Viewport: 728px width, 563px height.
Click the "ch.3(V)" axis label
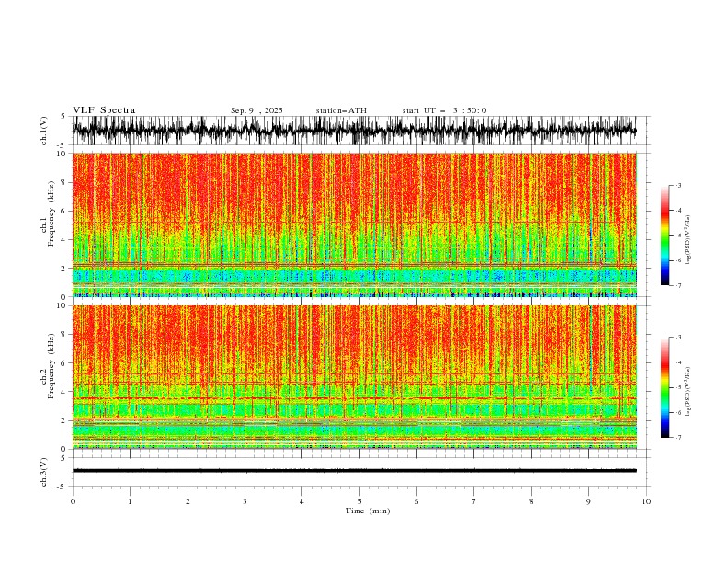click(44, 472)
